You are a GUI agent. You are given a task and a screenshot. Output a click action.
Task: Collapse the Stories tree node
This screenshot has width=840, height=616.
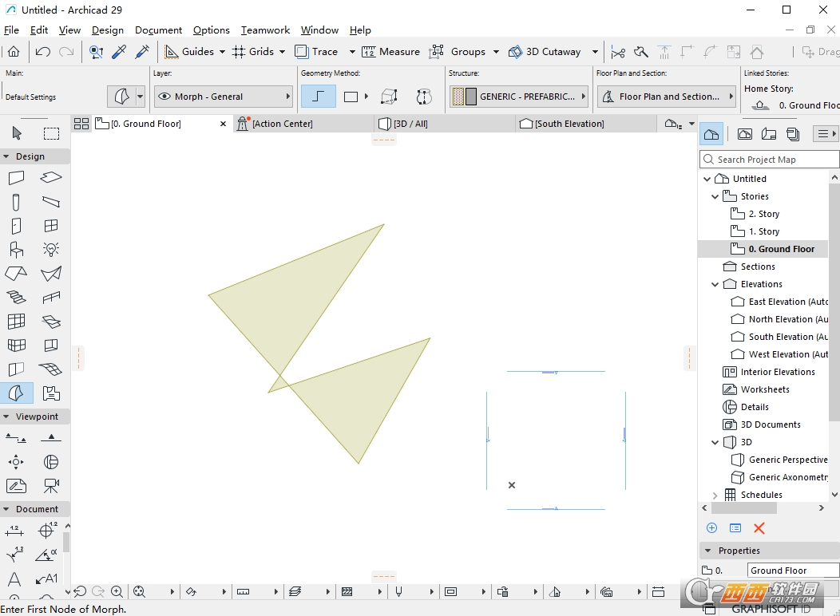(x=715, y=196)
